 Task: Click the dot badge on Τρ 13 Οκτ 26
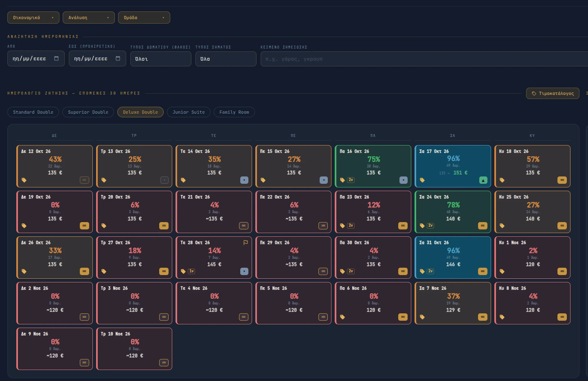164,180
